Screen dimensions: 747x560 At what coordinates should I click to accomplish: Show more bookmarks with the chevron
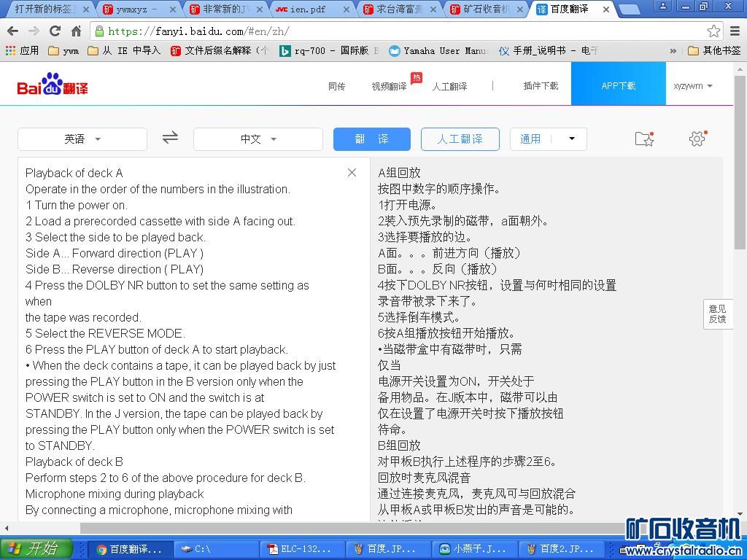point(673,50)
